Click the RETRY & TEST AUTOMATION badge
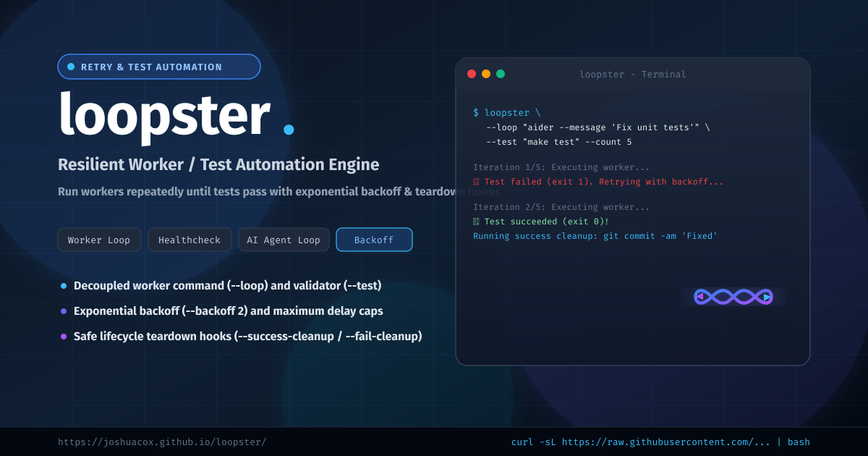868x456 pixels. [x=159, y=67]
